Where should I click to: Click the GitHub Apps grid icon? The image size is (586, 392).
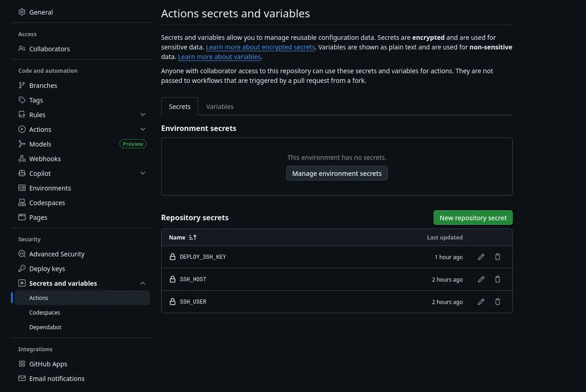(x=22, y=364)
